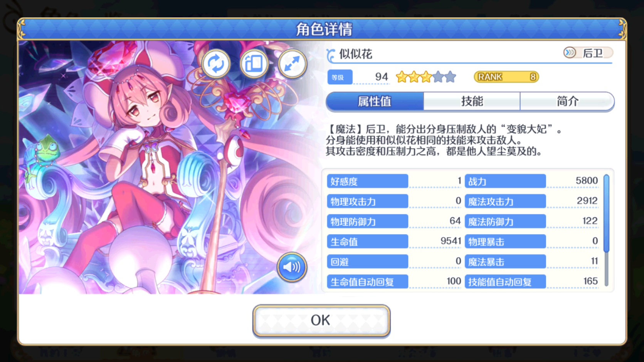Confirm with the OK button
This screenshot has width=644, height=362.
point(321,321)
